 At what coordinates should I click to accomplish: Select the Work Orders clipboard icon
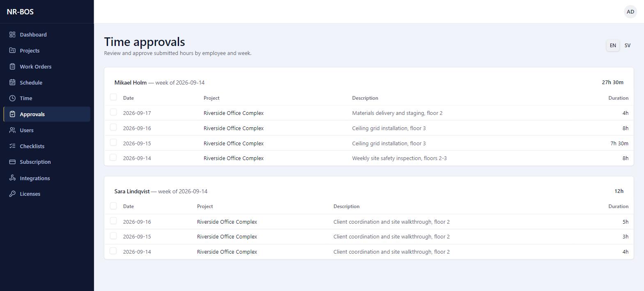[12, 66]
